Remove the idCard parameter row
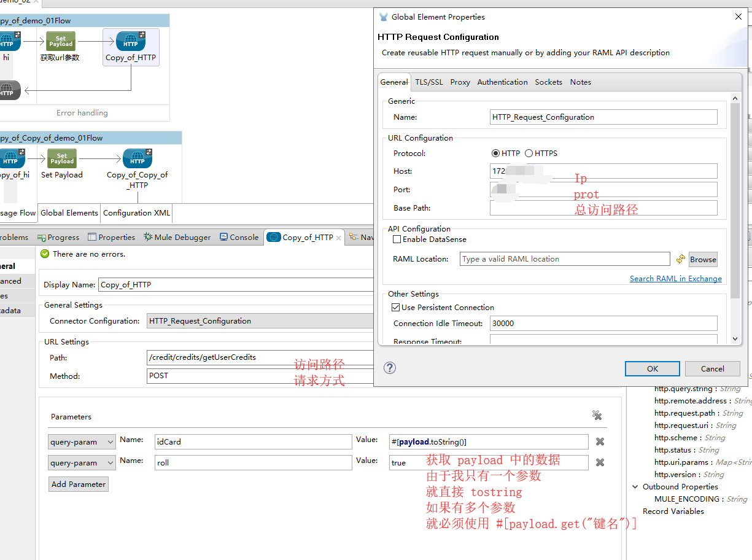Screen dimensions: 752x560 [x=600, y=441]
